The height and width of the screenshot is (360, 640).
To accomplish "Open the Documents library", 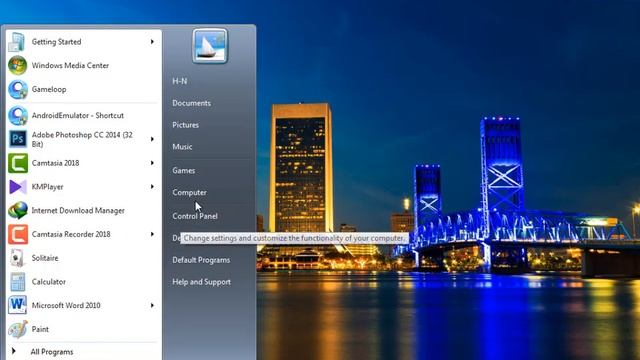I will point(191,103).
